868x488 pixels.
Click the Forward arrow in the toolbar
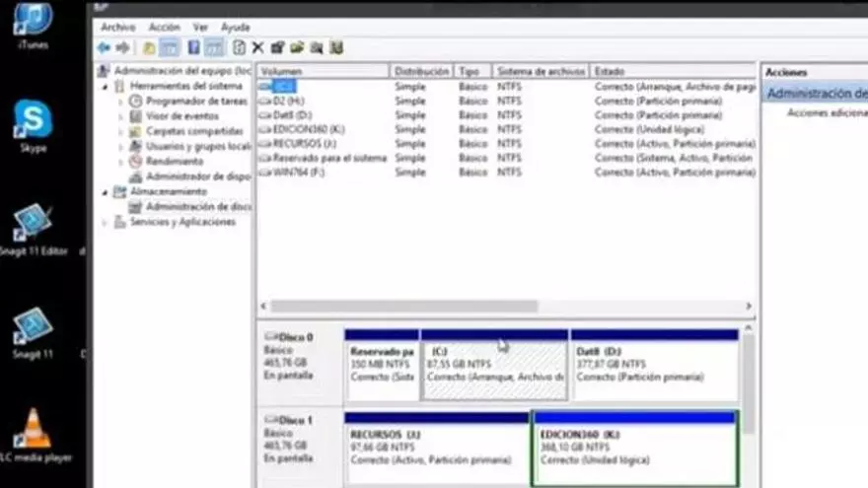[122, 47]
